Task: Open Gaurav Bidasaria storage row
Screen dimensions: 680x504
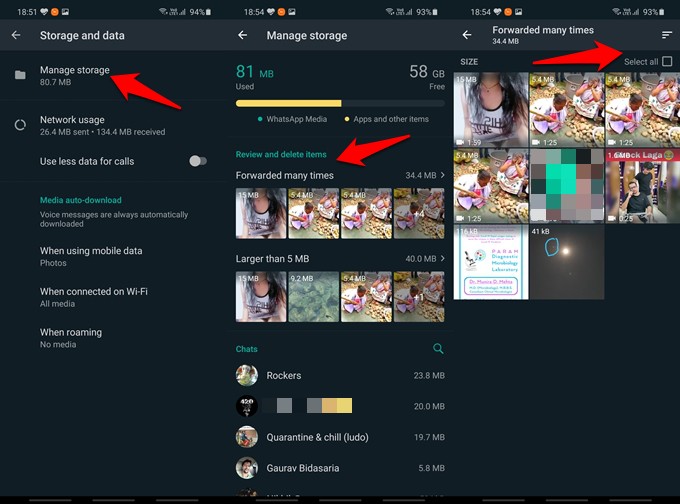Action: (x=340, y=468)
